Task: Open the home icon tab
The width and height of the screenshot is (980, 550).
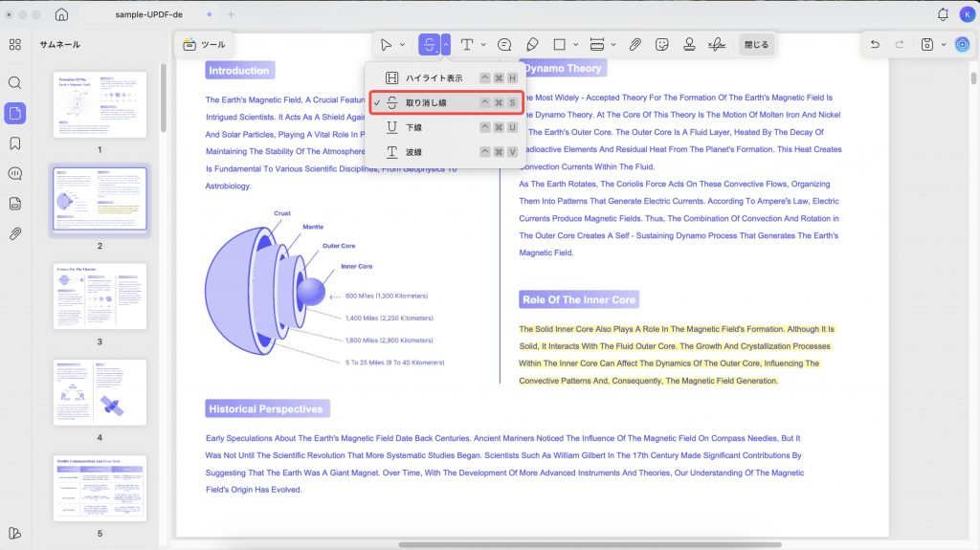Action: click(x=61, y=14)
